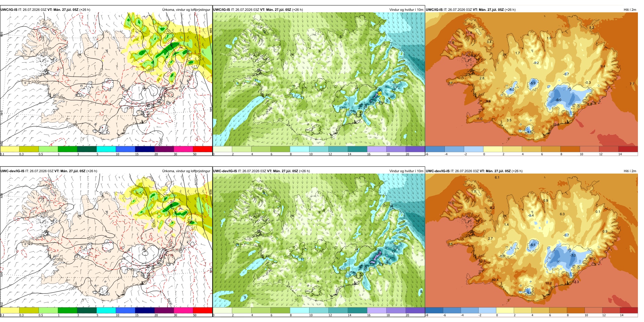Click the yellow highlighted 25 gust value in top wind map

[380, 94]
